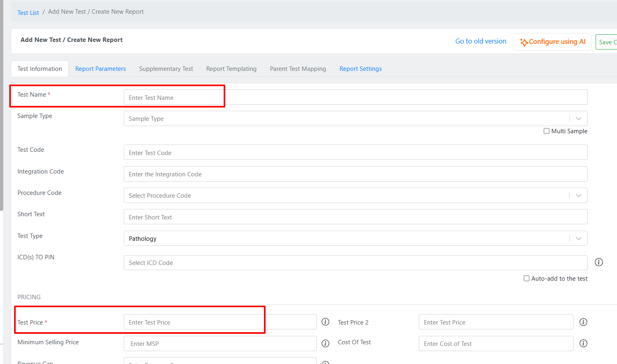The height and width of the screenshot is (364, 617).
Task: Focus the Enter Test Code field
Action: pos(355,153)
